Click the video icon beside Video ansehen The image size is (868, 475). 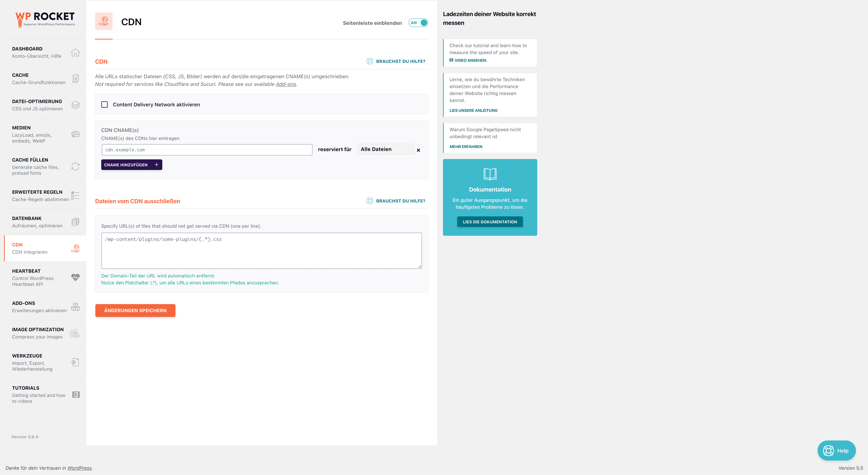(x=452, y=60)
